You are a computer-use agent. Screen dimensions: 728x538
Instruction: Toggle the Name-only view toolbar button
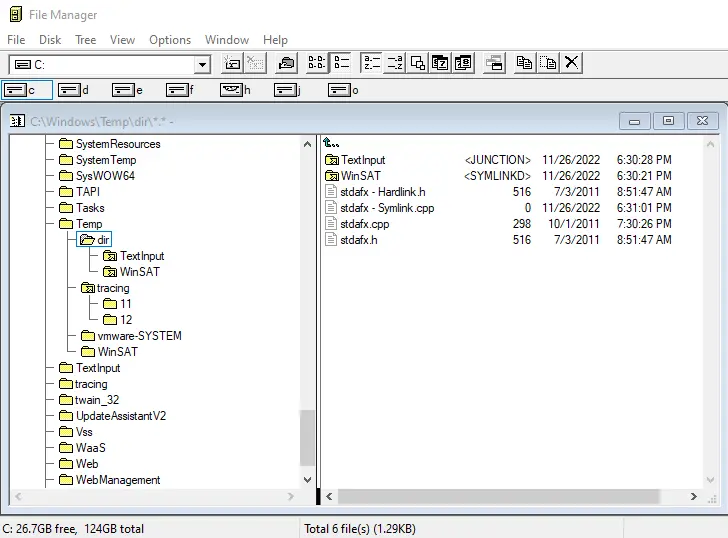point(317,63)
